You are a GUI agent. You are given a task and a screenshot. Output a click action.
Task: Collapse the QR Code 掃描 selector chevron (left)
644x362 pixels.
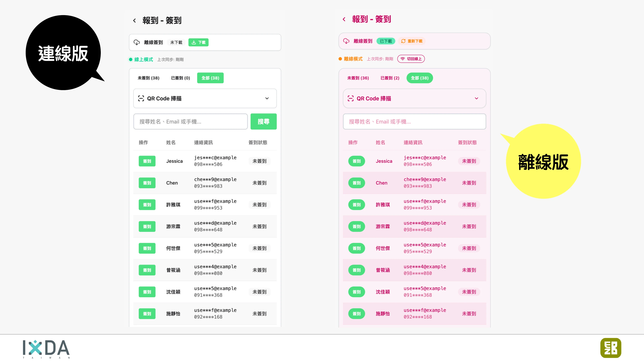coord(267,98)
